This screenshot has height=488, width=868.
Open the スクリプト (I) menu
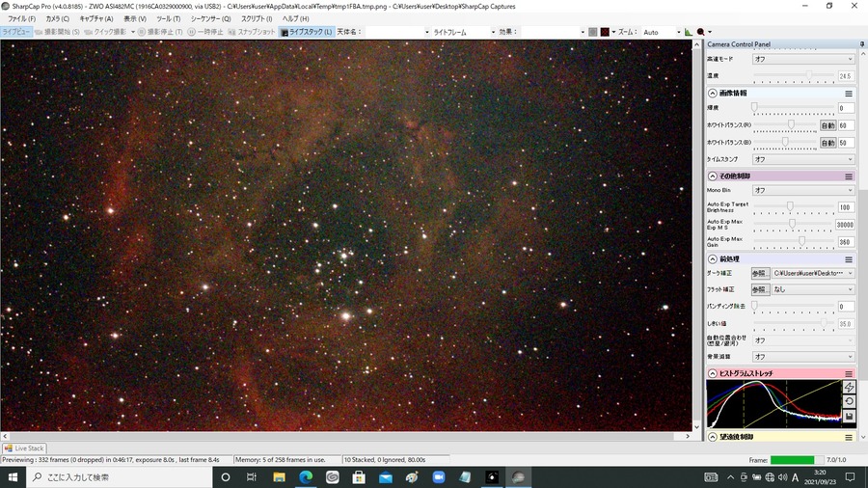tap(257, 19)
